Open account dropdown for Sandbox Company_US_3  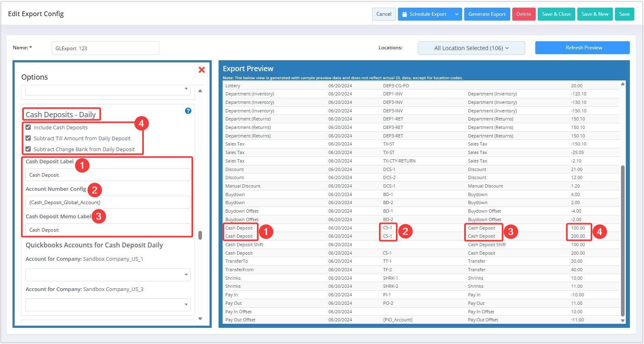click(x=108, y=304)
